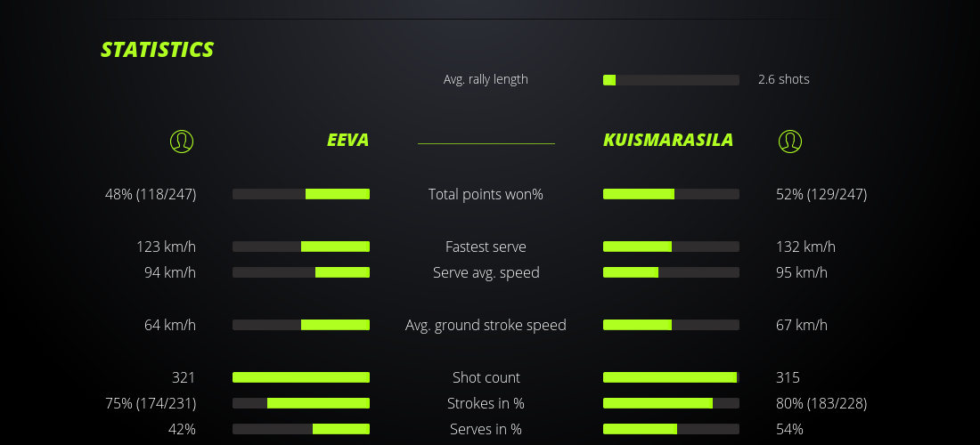
Task: Click Eeva's Total points won bar
Action: [x=301, y=194]
